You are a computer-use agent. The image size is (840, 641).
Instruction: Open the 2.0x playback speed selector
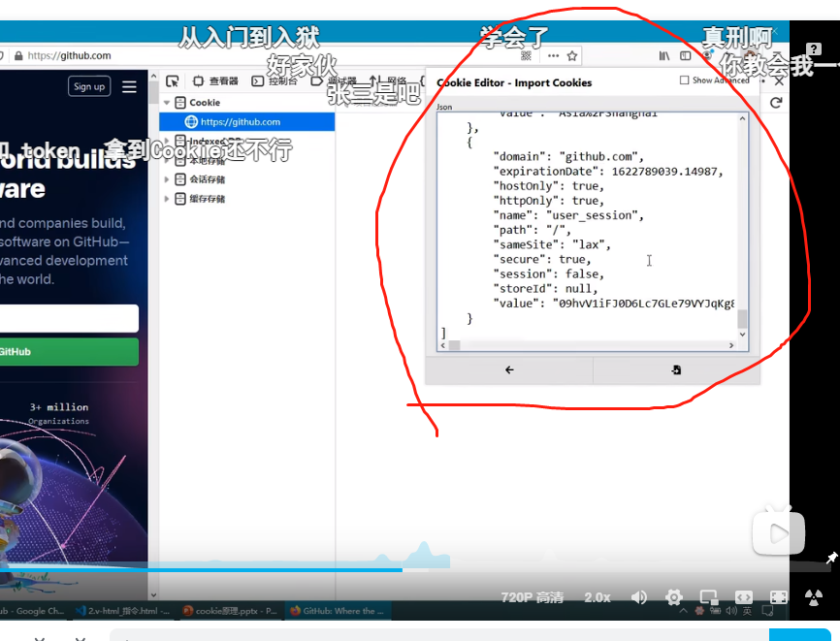[598, 597]
